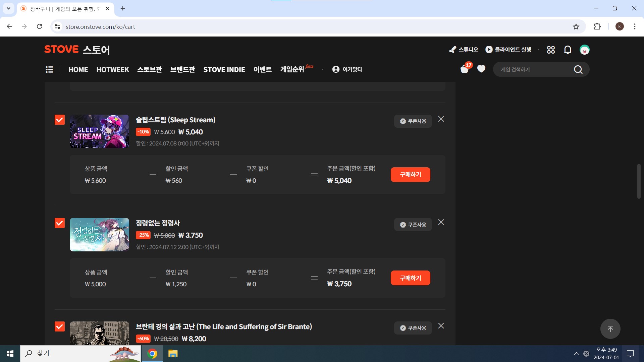
Task: Click the taskbar 찾기 search box
Action: point(80,354)
